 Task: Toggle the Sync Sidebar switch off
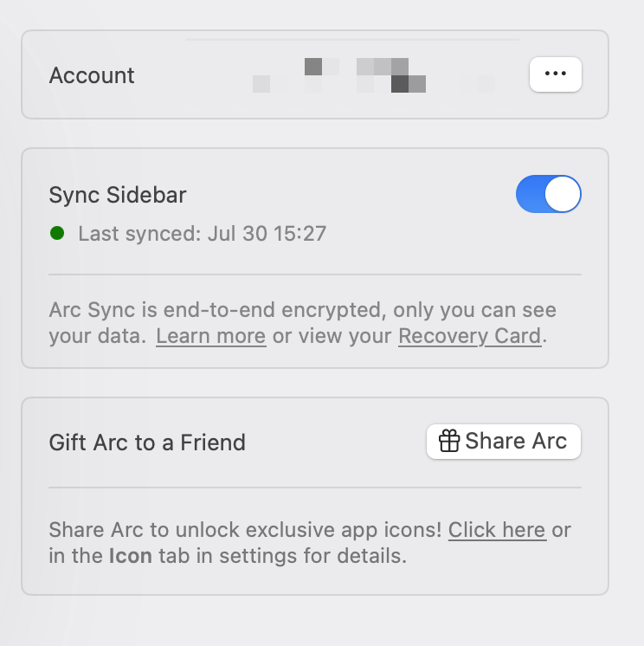(x=549, y=194)
